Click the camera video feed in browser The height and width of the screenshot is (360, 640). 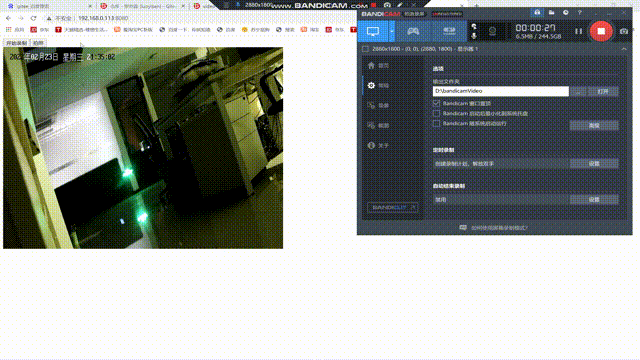[x=143, y=148]
